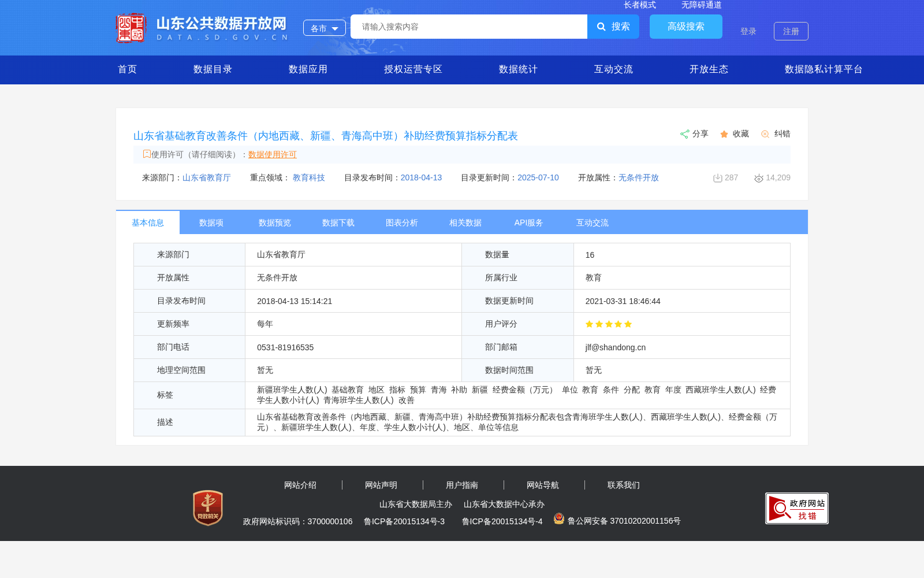This screenshot has height=578, width=924.
Task: Click the 山东省教育厅 source department link
Action: pos(207,177)
